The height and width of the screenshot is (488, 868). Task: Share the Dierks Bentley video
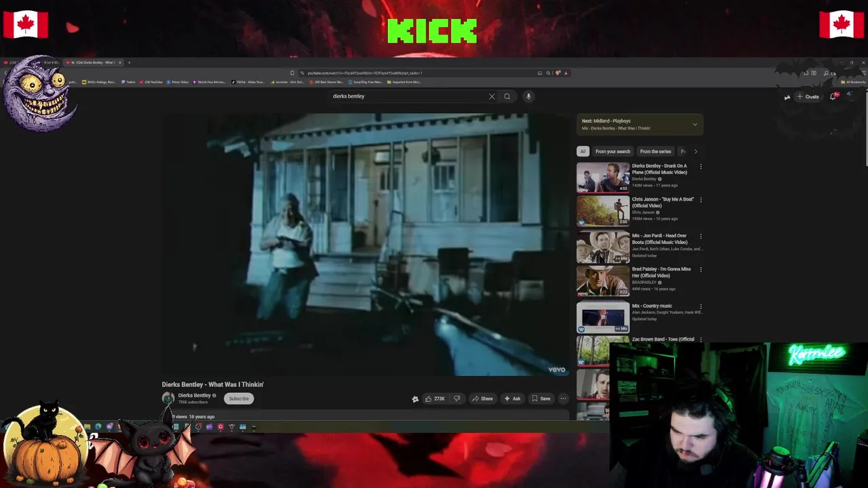click(482, 399)
